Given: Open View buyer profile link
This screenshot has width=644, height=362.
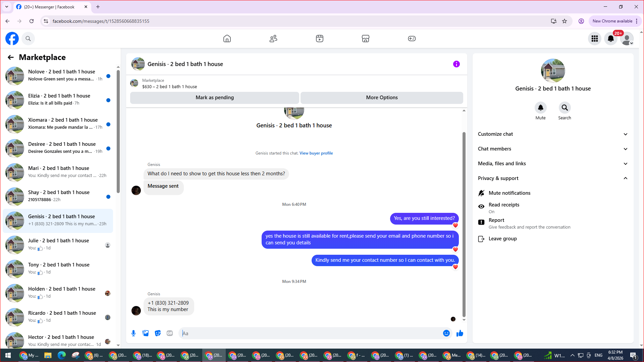Looking at the screenshot, I should [316, 153].
